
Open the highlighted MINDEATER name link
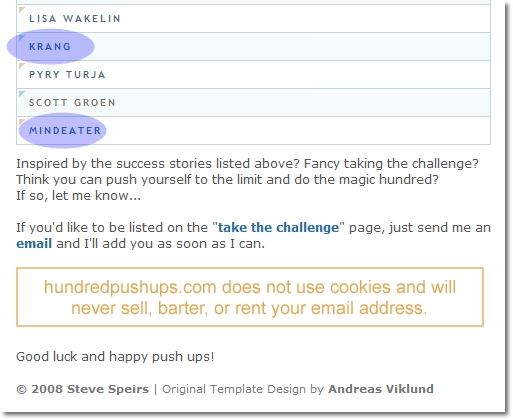[x=65, y=131]
